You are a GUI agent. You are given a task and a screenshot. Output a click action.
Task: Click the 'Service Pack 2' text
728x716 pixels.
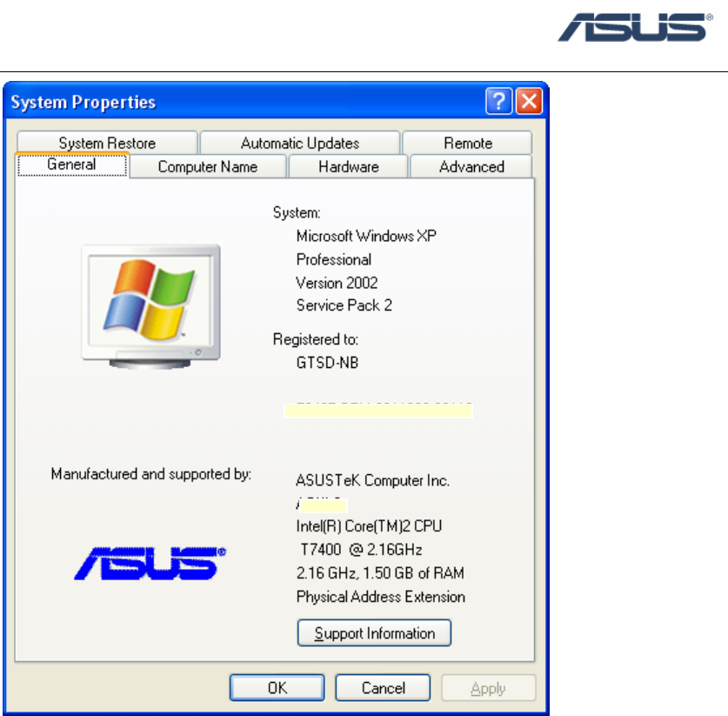coord(344,305)
